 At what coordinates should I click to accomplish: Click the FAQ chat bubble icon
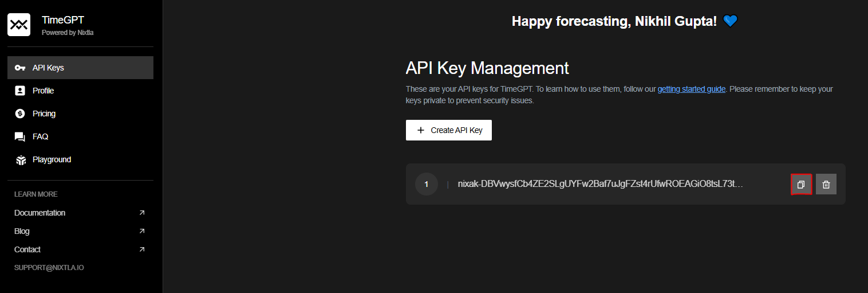(x=20, y=136)
